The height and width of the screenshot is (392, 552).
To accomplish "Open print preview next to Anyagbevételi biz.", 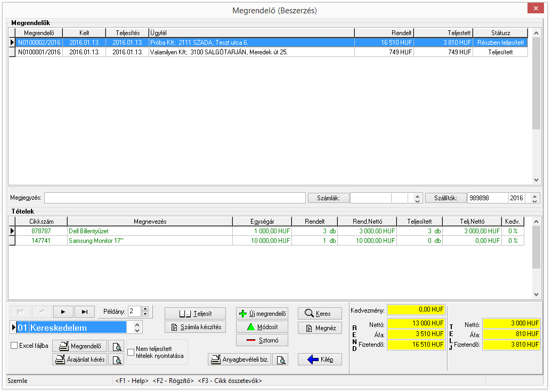I will (x=280, y=360).
